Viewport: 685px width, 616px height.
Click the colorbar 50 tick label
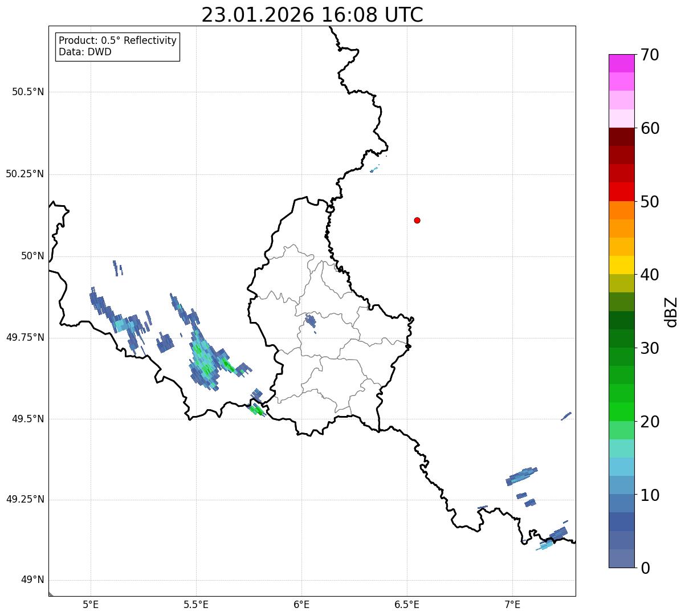pyautogui.click(x=650, y=202)
